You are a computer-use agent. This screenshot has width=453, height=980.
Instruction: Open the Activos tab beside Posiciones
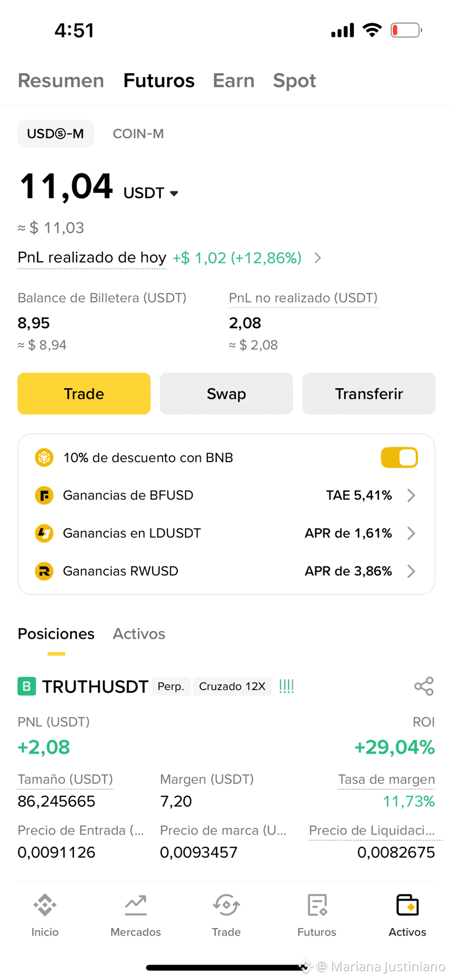click(x=139, y=634)
